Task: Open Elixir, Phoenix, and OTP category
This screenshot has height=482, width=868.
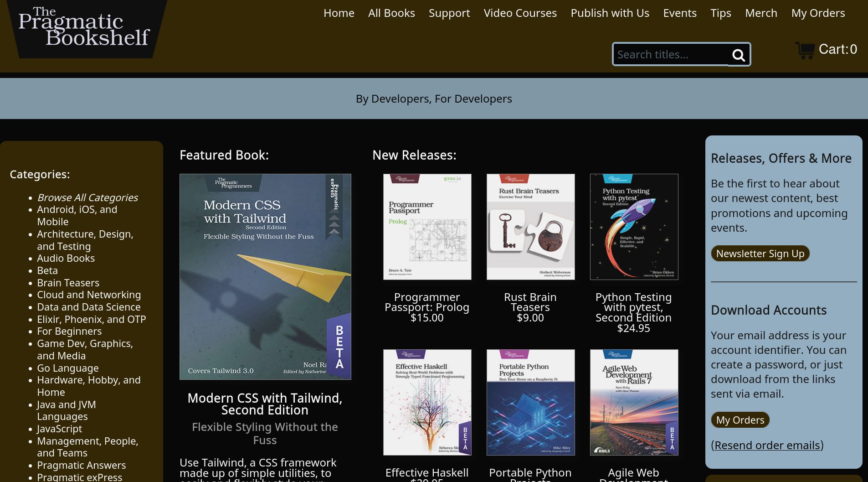Action: coord(92,319)
